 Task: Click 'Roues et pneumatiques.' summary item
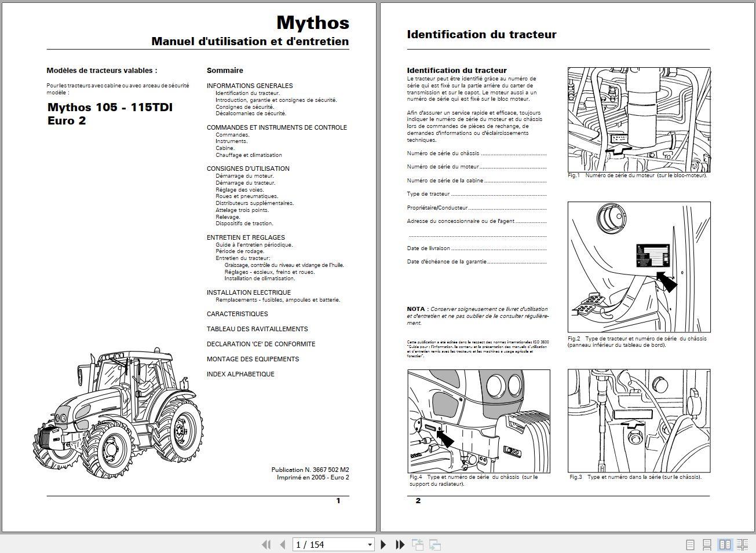point(247,196)
